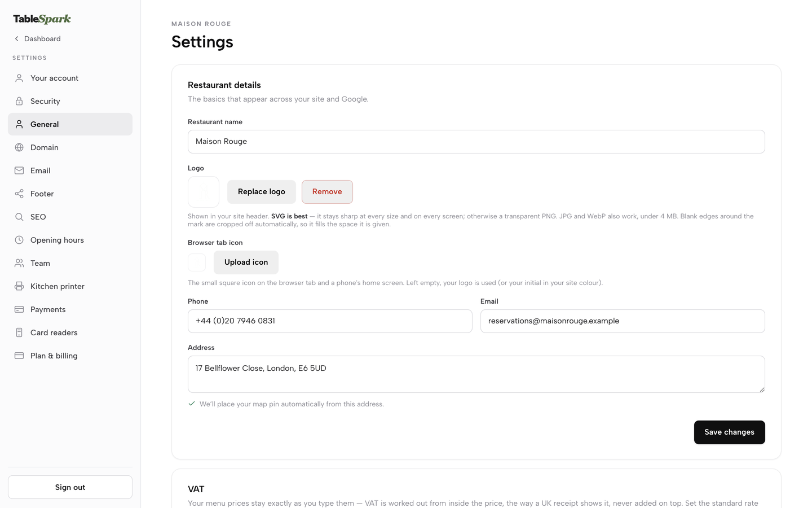Click inside the Address text area

(x=476, y=374)
